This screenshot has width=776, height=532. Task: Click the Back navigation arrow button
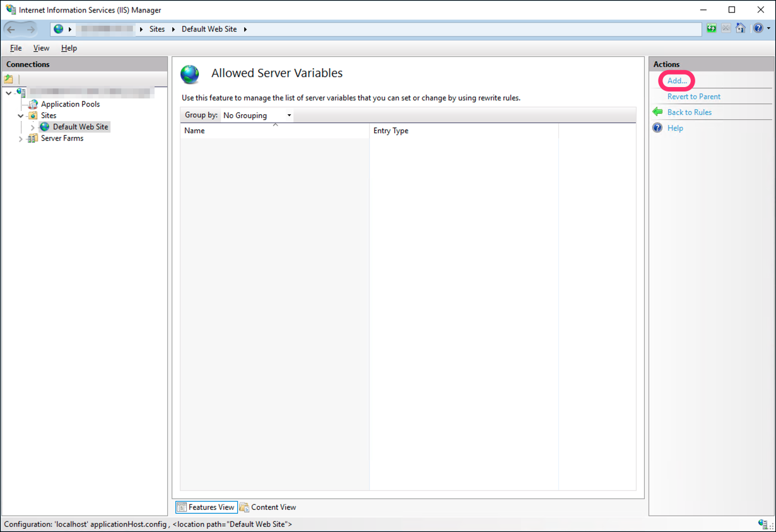11,29
